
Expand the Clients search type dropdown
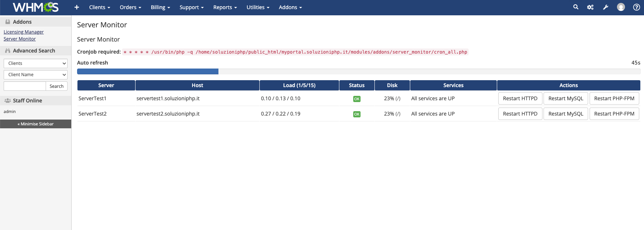click(35, 63)
